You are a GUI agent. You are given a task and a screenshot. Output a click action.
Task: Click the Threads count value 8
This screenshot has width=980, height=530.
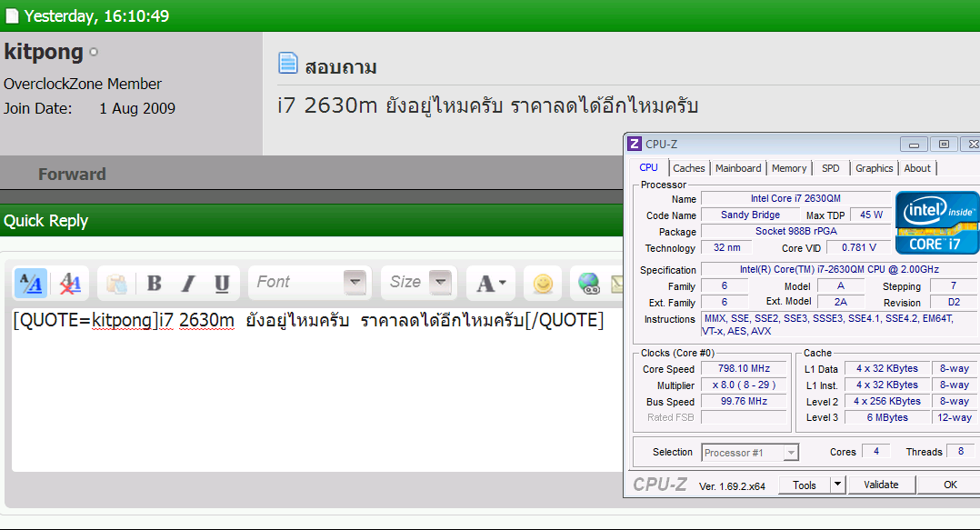tap(961, 451)
